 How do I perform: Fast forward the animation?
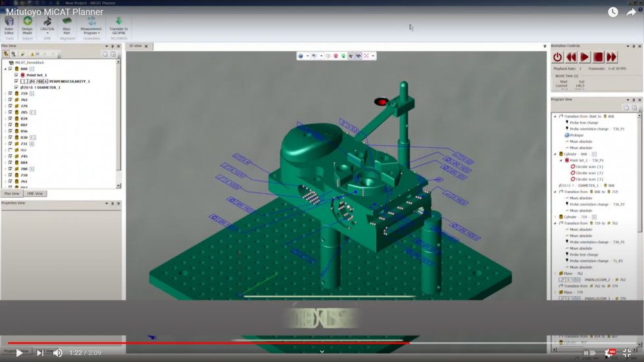[x=612, y=57]
